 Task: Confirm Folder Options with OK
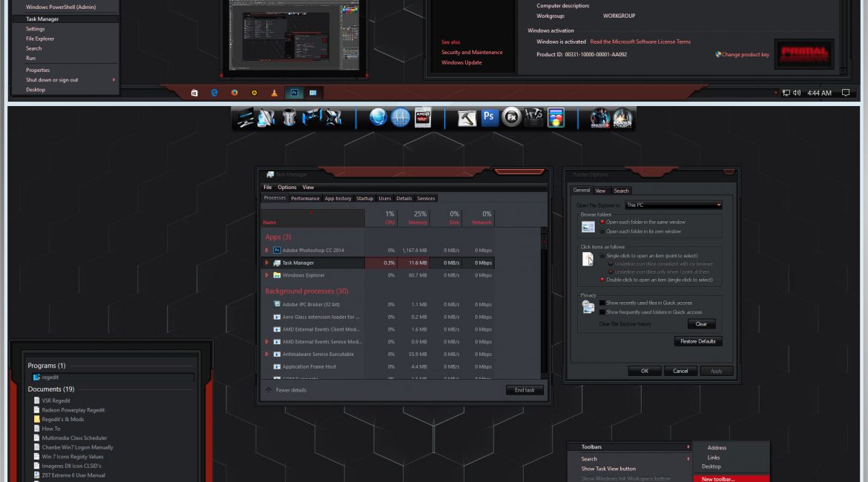645,372
